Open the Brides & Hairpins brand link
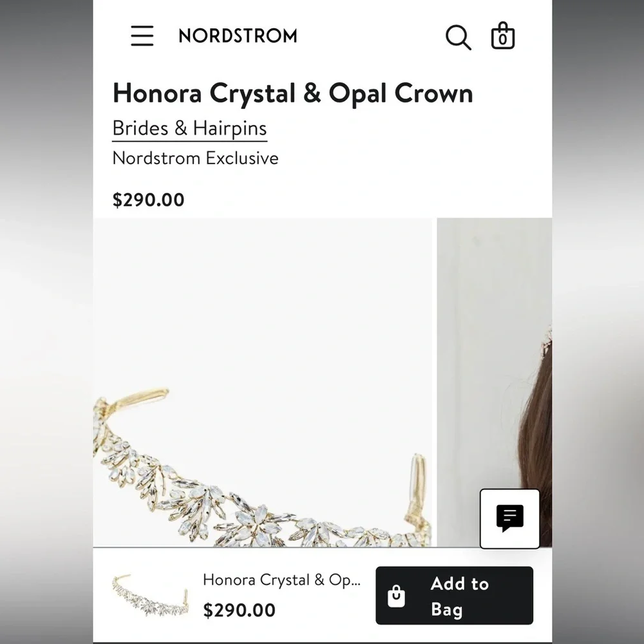This screenshot has height=644, width=644. pyautogui.click(x=189, y=128)
